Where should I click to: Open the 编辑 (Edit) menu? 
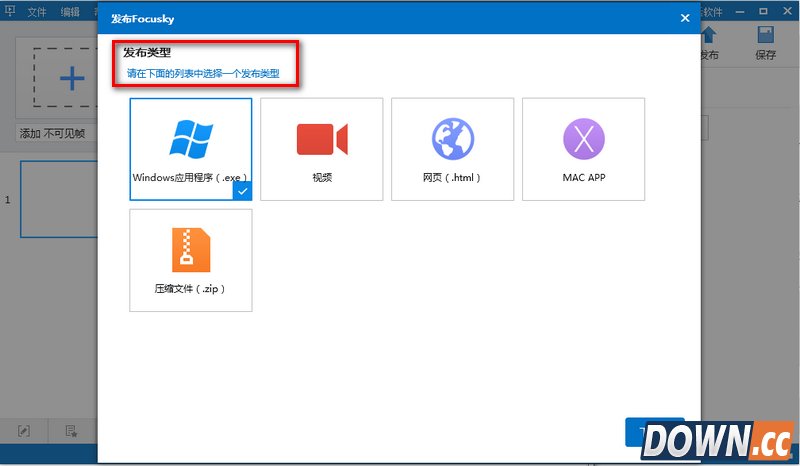click(70, 12)
